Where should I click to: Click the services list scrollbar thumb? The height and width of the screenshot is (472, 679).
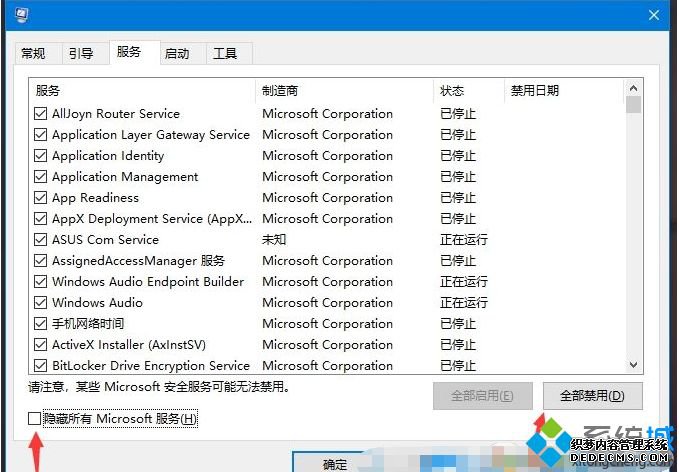(633, 105)
